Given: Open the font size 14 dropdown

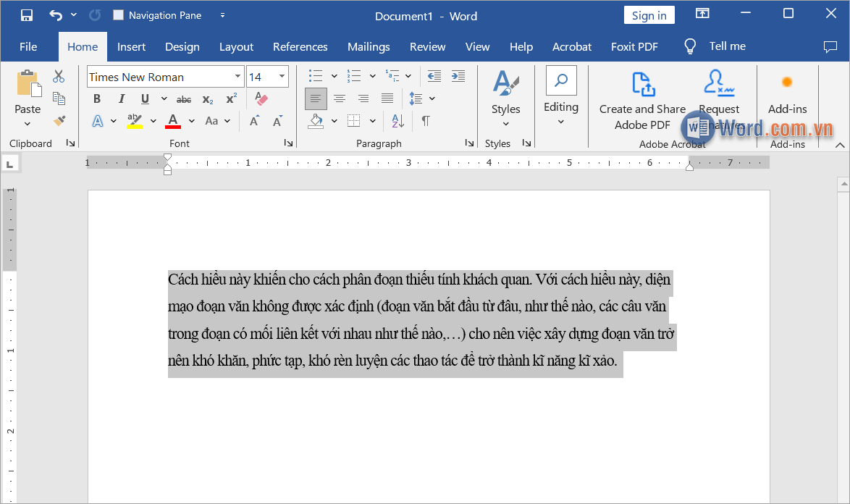Looking at the screenshot, I should tap(282, 77).
